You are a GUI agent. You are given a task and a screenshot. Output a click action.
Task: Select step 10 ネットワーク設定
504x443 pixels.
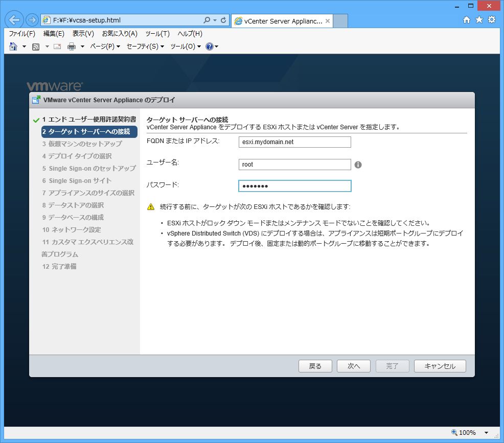click(72, 230)
